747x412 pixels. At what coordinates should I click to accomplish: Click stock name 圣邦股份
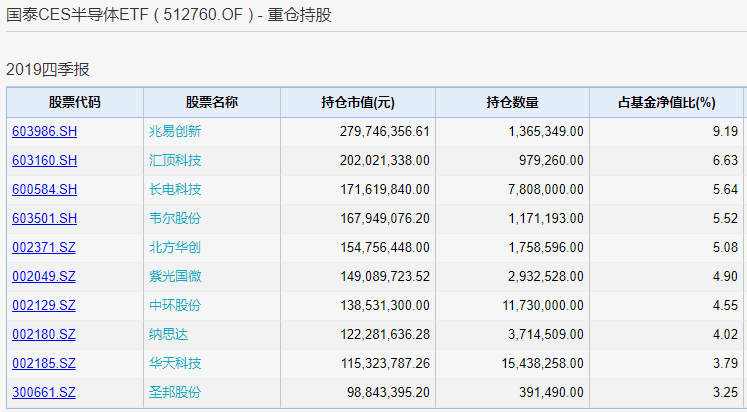click(175, 393)
